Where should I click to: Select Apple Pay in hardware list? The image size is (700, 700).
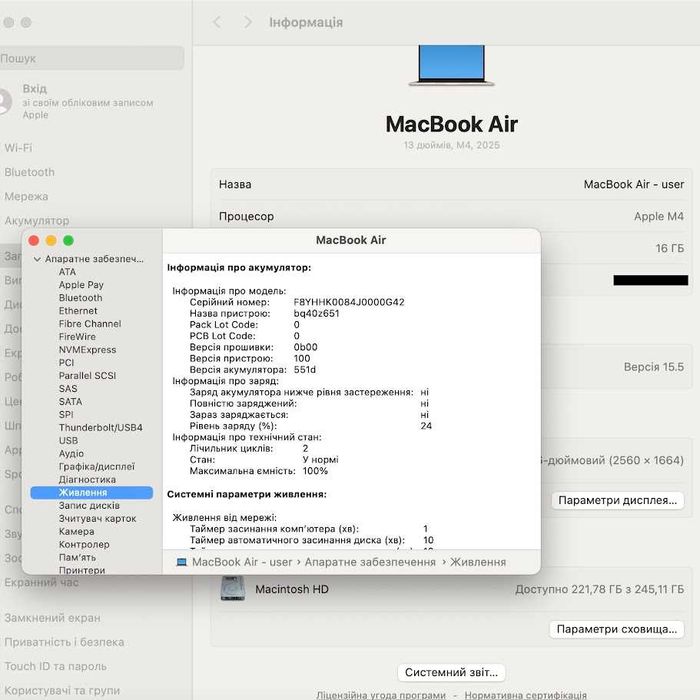81,285
